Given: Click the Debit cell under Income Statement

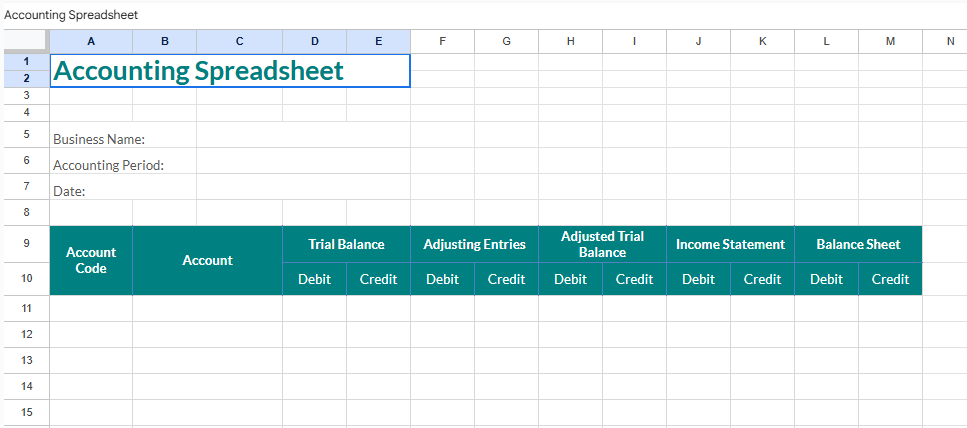Looking at the screenshot, I should pos(698,280).
